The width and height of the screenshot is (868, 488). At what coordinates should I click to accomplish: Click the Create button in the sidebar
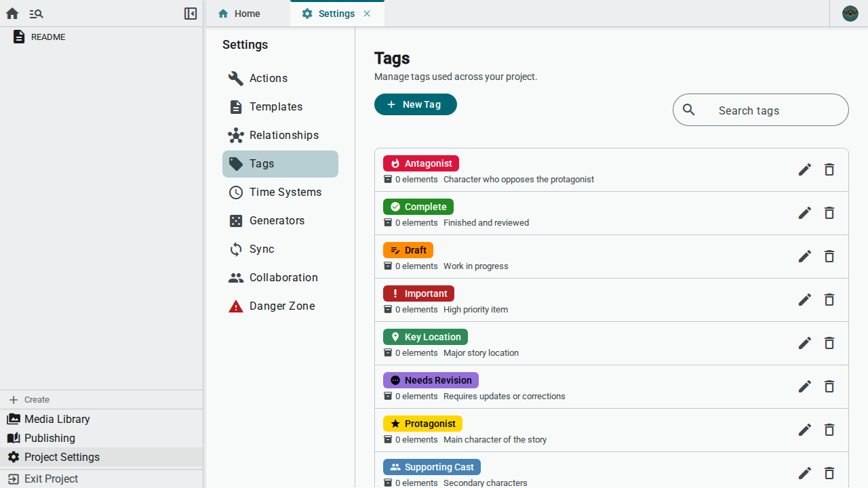pos(102,400)
